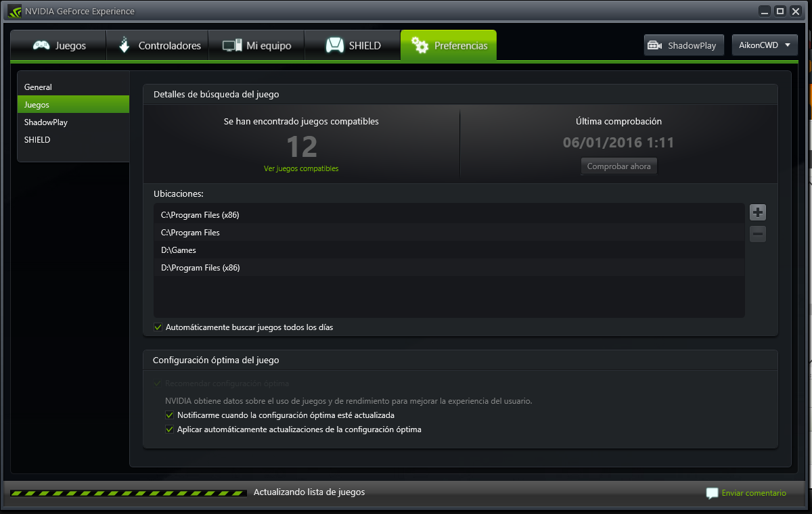Toggle Notificarme cuando la configuración óptima esté actualizada

[170, 415]
